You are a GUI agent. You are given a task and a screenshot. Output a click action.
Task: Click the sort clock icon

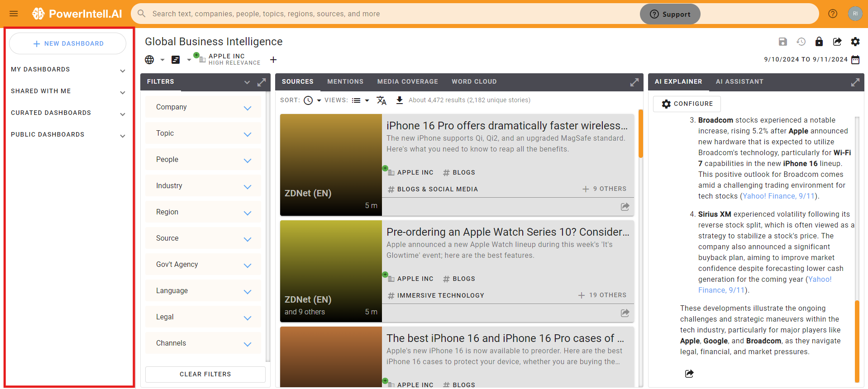pyautogui.click(x=308, y=100)
